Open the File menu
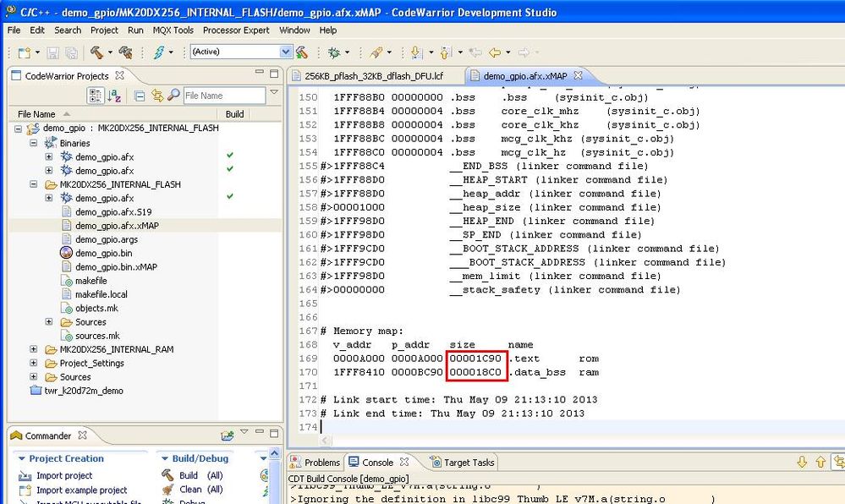Image resolution: width=845 pixels, height=504 pixels. (14, 30)
